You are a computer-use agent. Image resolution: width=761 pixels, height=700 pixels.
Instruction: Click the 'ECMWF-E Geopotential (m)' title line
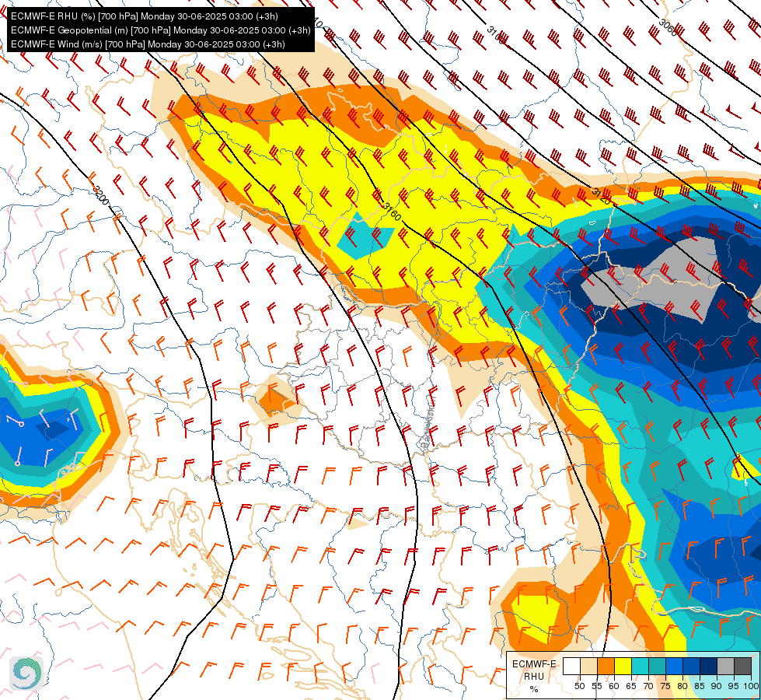[161, 30]
